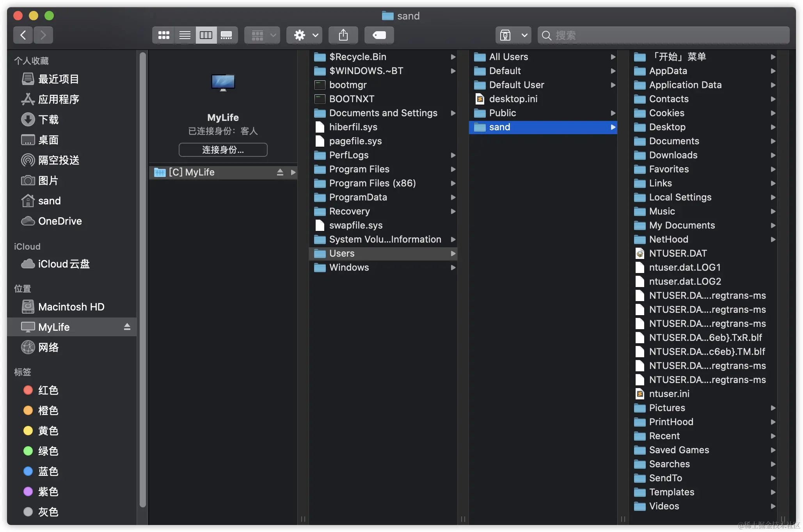This screenshot has width=803, height=532.
Task: Eject the [C] MyLife share
Action: coord(280,172)
